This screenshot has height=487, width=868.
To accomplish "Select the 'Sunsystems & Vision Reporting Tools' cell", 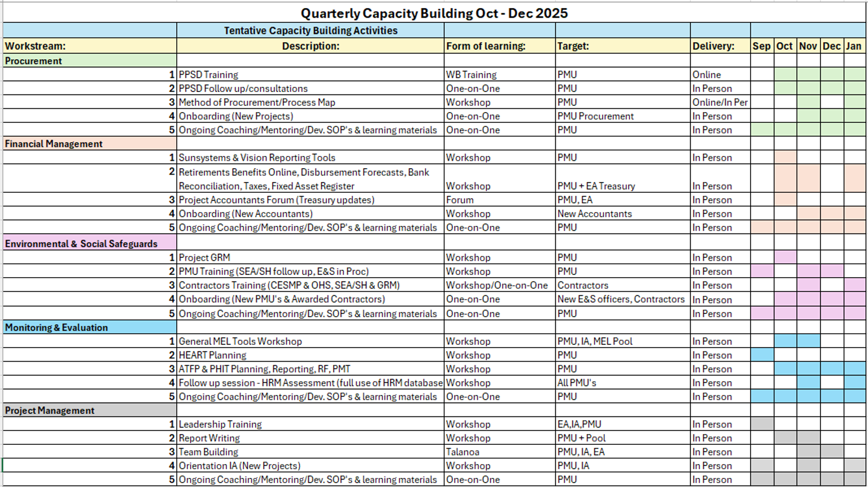I will (x=310, y=158).
